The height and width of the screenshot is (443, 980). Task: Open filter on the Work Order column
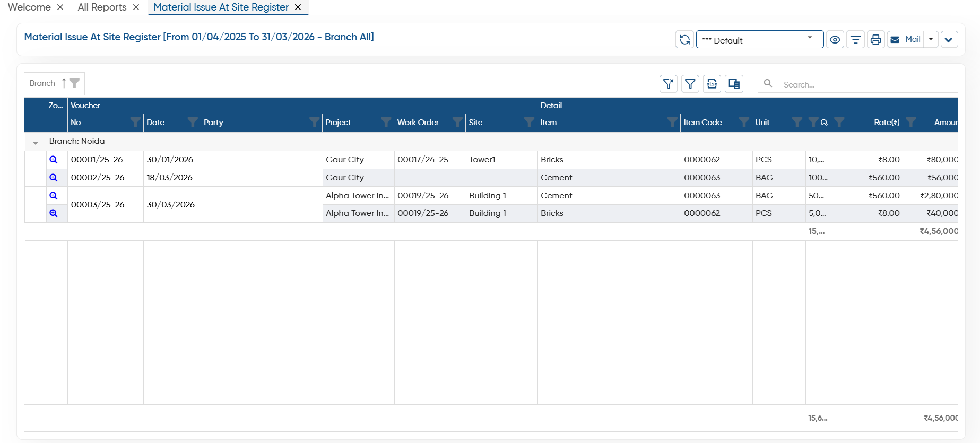[x=457, y=123]
